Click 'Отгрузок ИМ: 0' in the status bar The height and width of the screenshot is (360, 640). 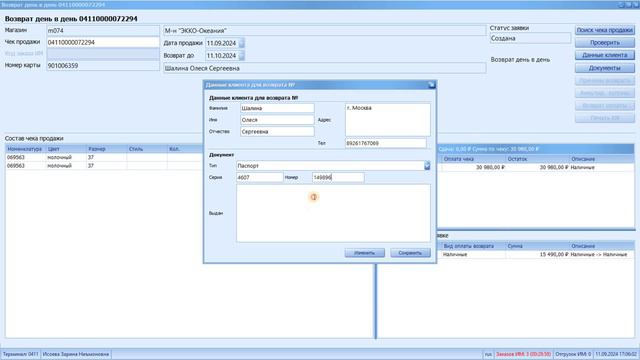point(573,354)
